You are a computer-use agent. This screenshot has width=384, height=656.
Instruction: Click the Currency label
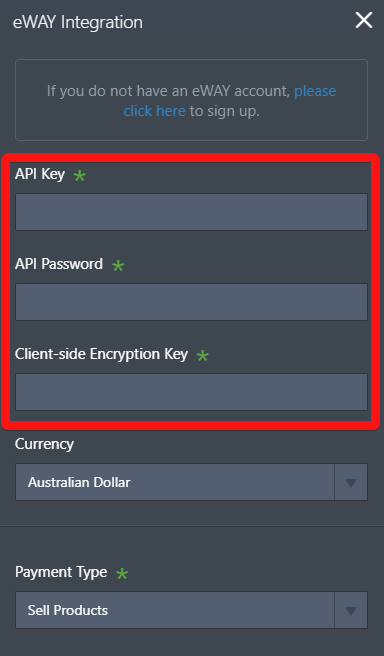[x=44, y=444]
